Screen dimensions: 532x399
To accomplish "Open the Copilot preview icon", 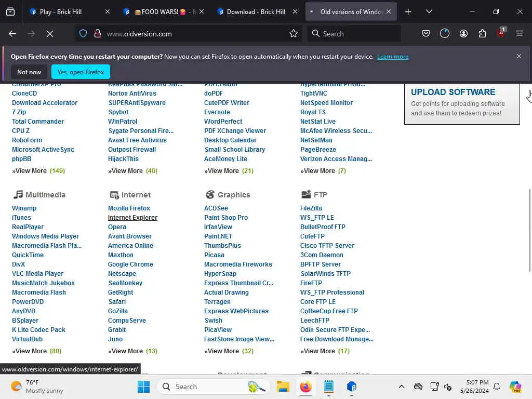I will click(515, 387).
